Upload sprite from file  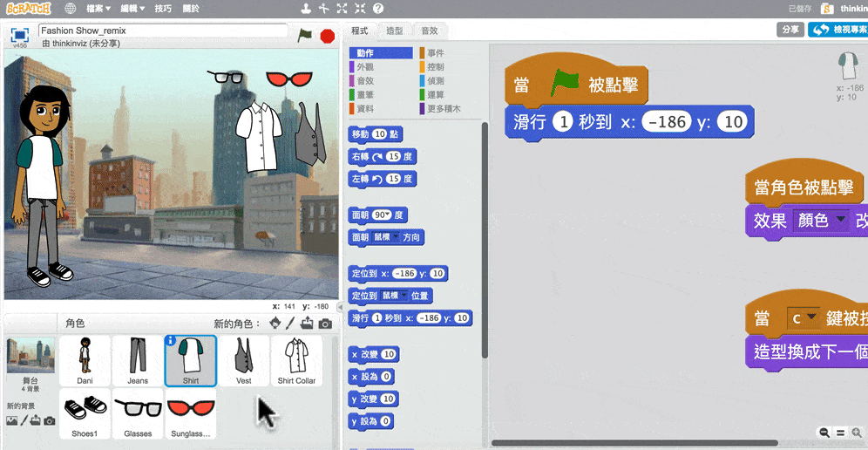tap(308, 323)
